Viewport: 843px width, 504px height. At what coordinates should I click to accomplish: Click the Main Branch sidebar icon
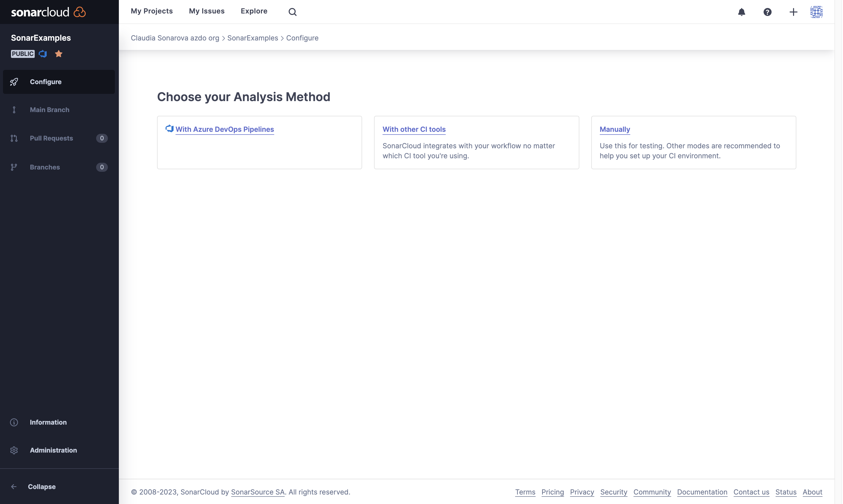click(x=14, y=110)
